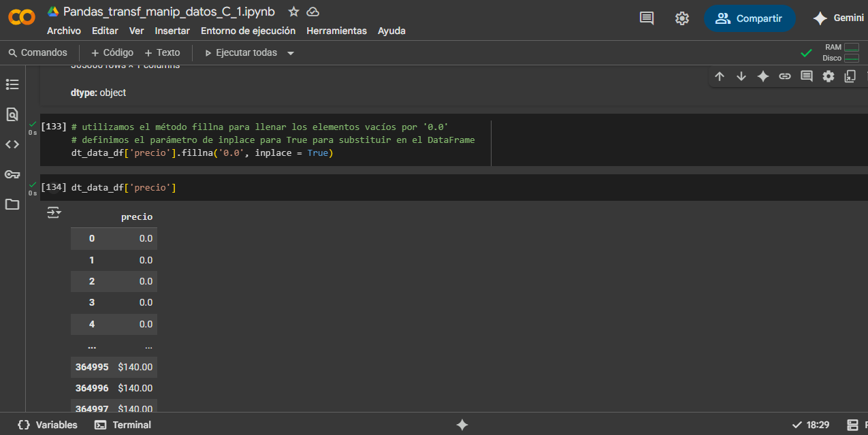
Task: Select index row 4 in output
Action: (92, 324)
